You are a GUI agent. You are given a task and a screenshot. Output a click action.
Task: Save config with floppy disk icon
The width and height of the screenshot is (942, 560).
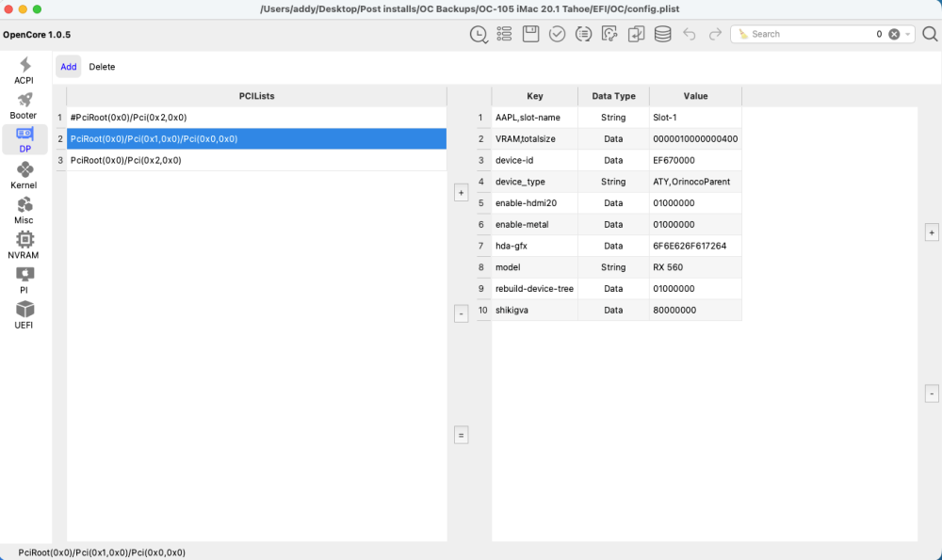click(x=530, y=34)
